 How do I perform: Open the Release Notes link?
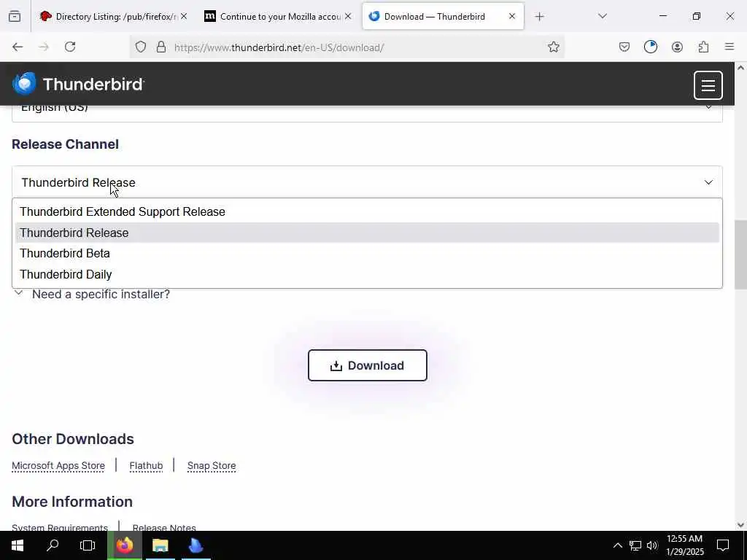click(x=164, y=526)
